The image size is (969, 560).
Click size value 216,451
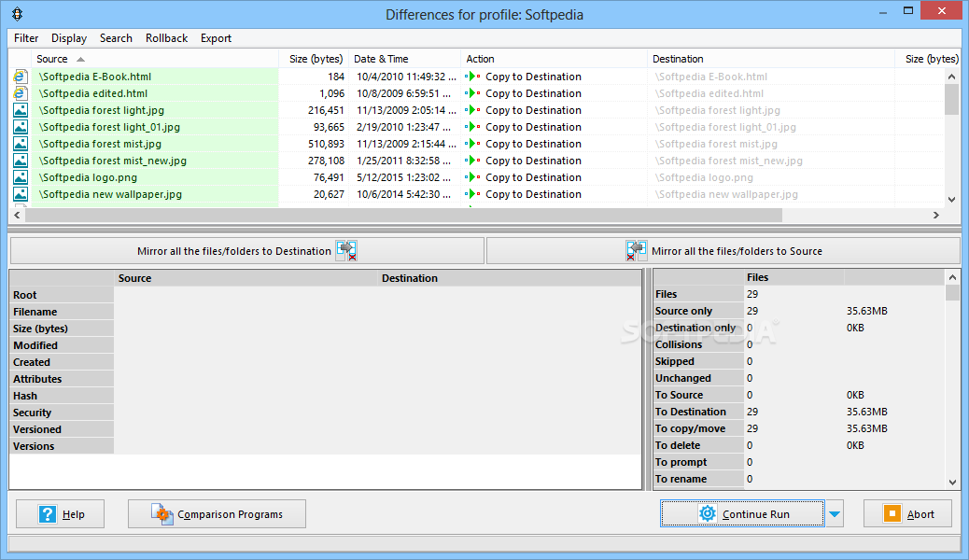pyautogui.click(x=326, y=110)
